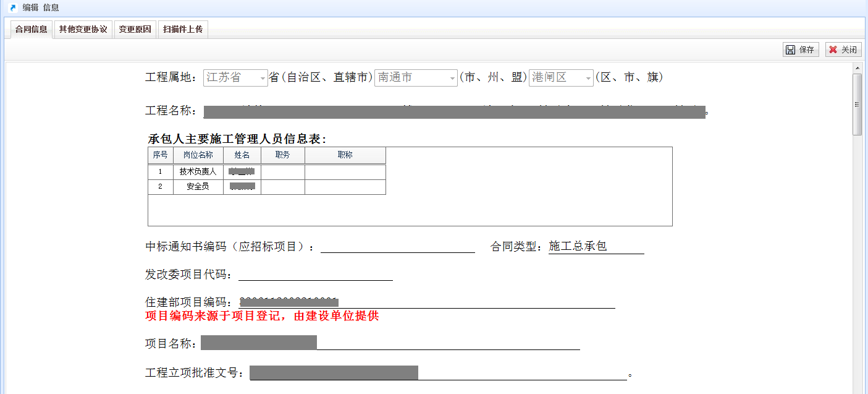This screenshot has width=868, height=394.
Task: Select the 安全员 row in personnel table
Action: click(198, 186)
